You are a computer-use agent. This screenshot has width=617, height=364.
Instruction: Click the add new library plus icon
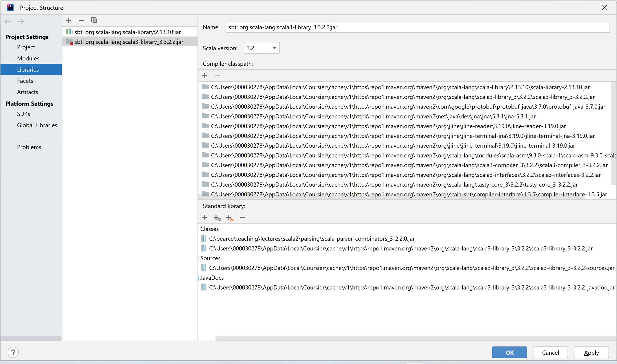(x=69, y=20)
